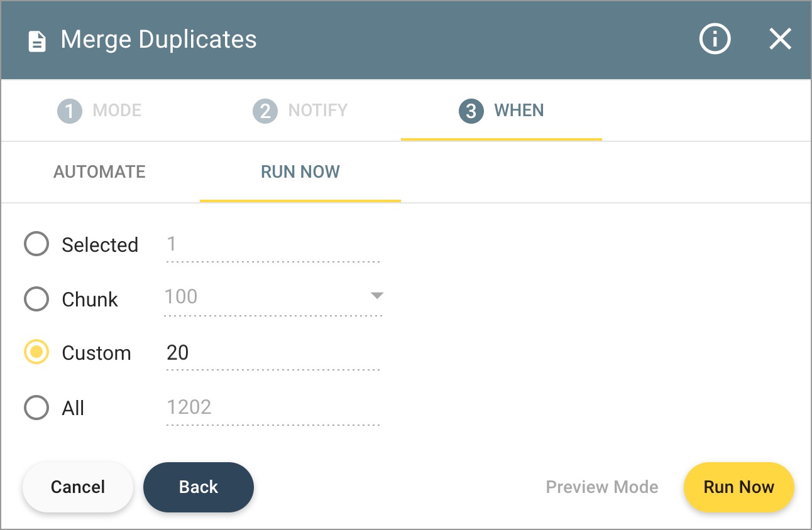This screenshot has width=812, height=530.
Task: Enable the Chunk option
Action: click(36, 299)
